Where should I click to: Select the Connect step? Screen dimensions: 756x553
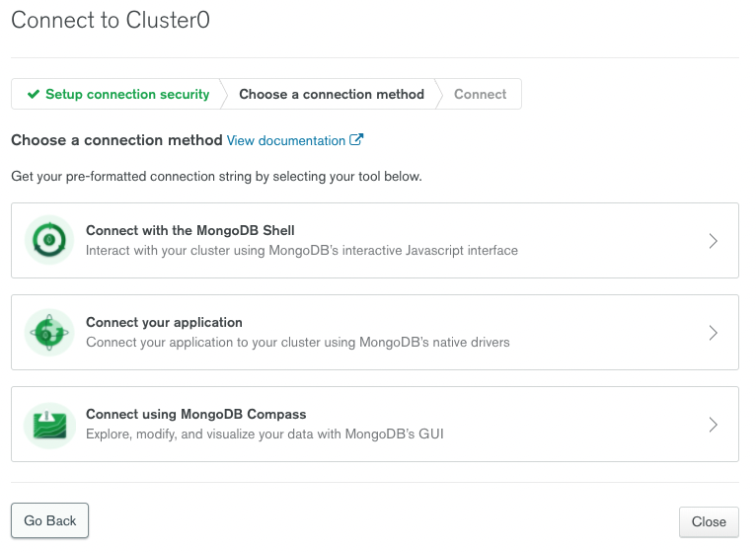click(x=481, y=94)
